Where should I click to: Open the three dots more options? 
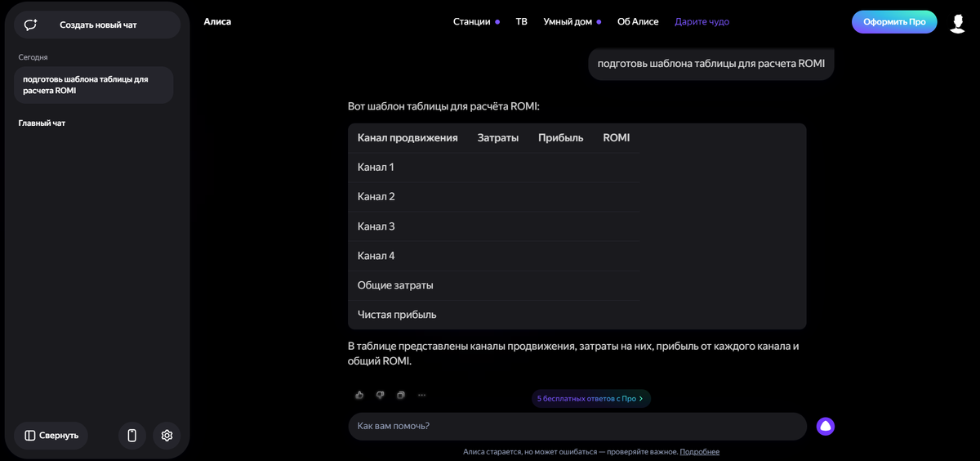[421, 396]
